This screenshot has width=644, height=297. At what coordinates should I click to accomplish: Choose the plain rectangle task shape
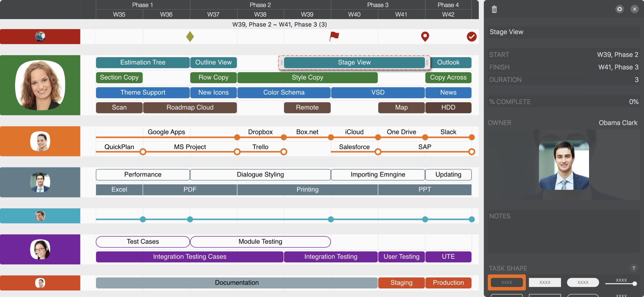point(545,282)
